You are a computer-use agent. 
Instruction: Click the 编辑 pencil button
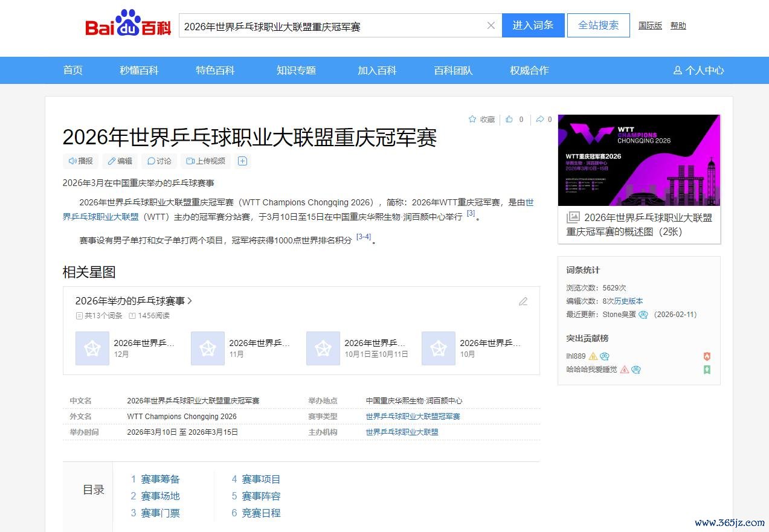pyautogui.click(x=119, y=161)
